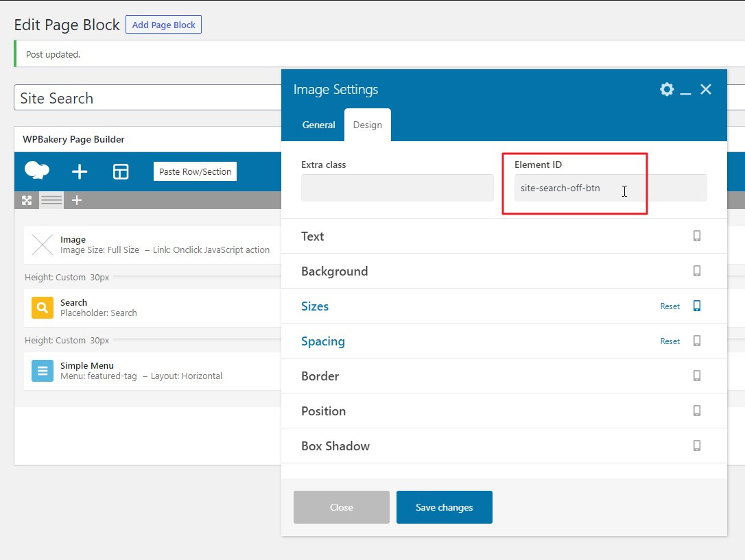
Task: Click Save changes button
Action: tap(445, 507)
